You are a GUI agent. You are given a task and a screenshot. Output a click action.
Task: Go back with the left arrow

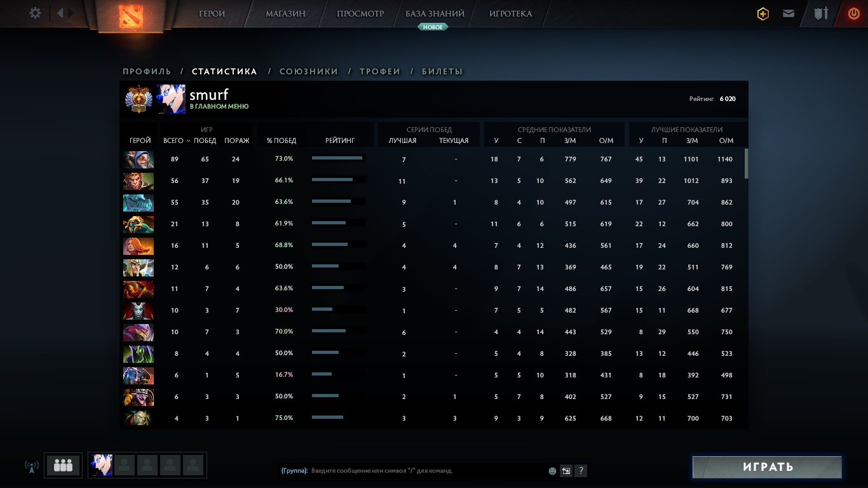click(x=60, y=13)
